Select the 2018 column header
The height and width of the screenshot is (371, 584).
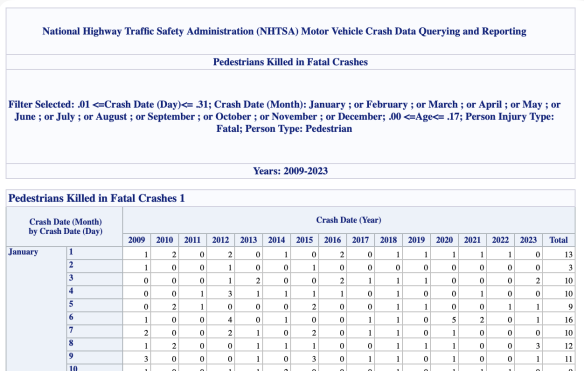coord(388,240)
